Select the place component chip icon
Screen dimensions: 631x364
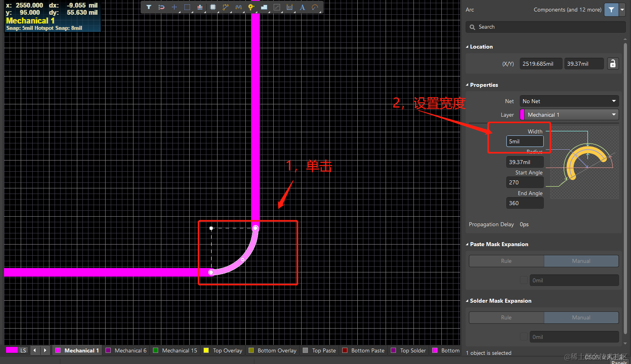(213, 7)
